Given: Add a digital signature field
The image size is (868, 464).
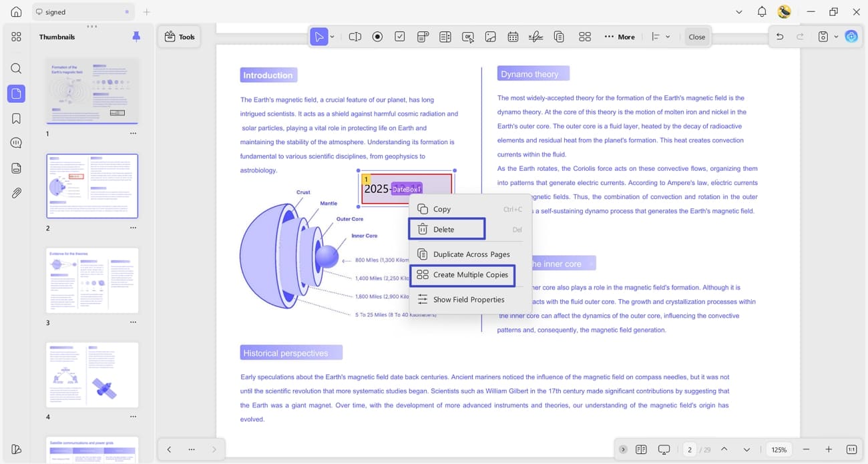Looking at the screenshot, I should 535,37.
